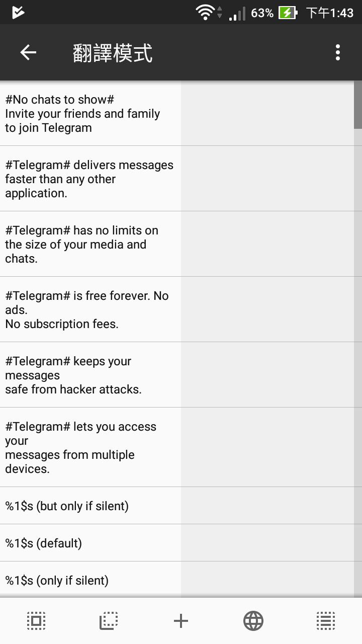This screenshot has width=362, height=644.
Task: Tap the partial selection icon in bottom bar
Action: tap(109, 621)
